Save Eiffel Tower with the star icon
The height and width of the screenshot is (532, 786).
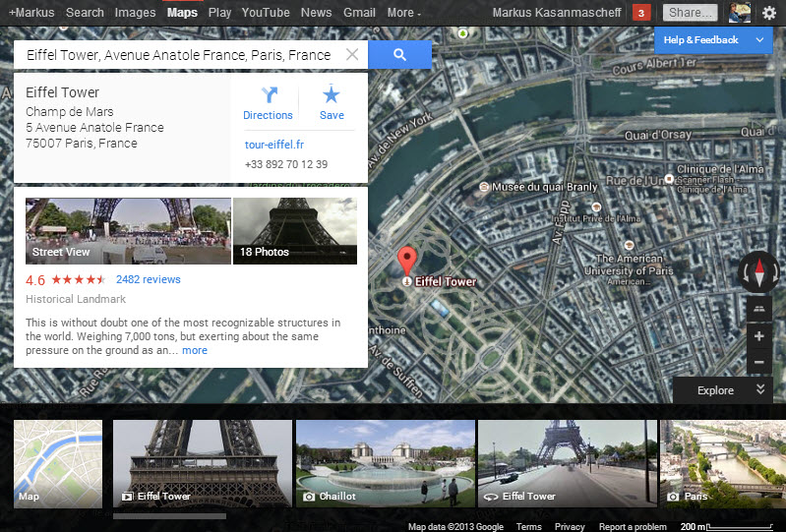click(332, 102)
